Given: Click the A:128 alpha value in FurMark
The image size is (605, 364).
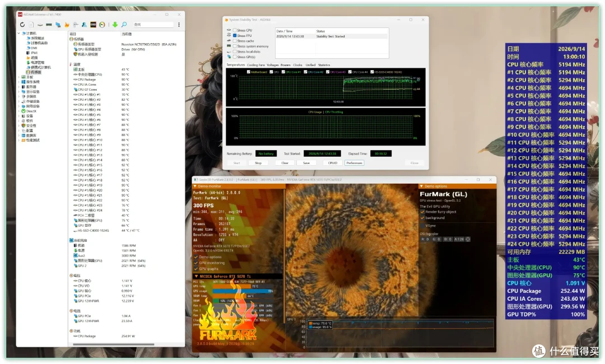Looking at the screenshot, I should (x=458, y=240).
